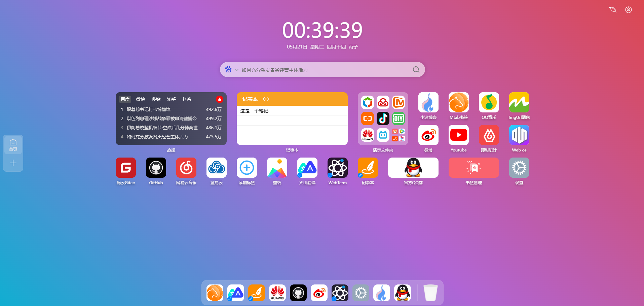Open the 网易云音乐 shortcut
Screen dimensions: 644x306
pos(186,168)
